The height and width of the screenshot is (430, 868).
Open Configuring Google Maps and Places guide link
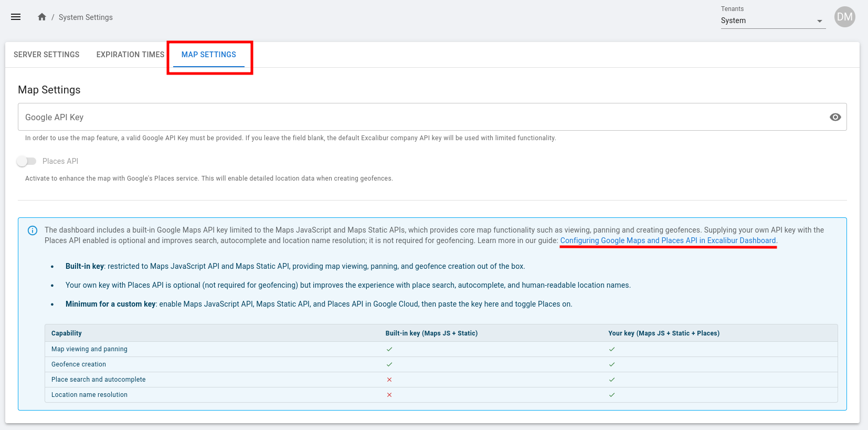pos(668,240)
